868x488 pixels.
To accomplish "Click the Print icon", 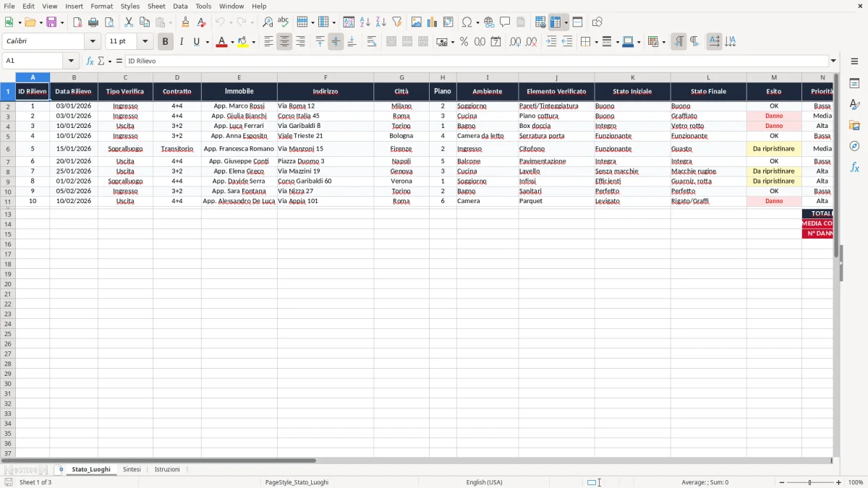I will point(93,22).
